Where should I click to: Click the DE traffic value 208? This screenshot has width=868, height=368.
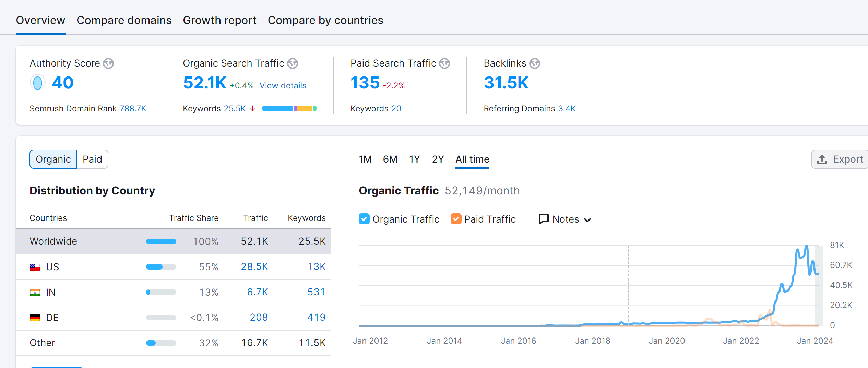tap(259, 318)
